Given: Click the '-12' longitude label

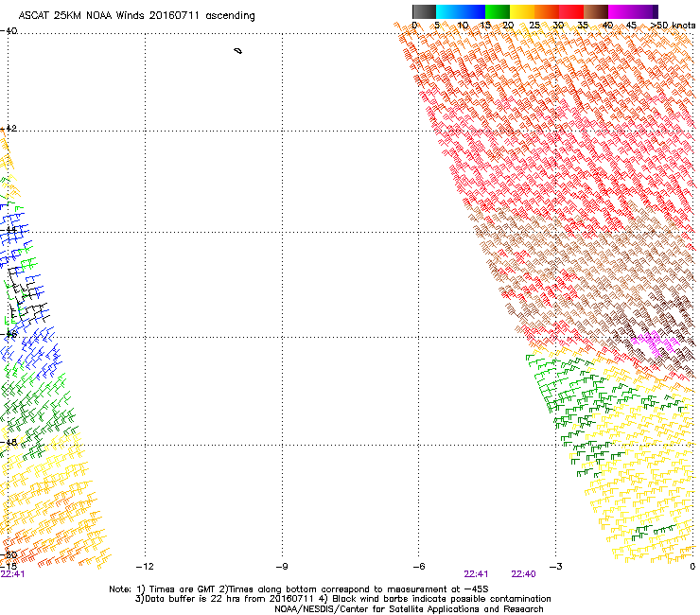Looking at the screenshot, I should point(145,567).
